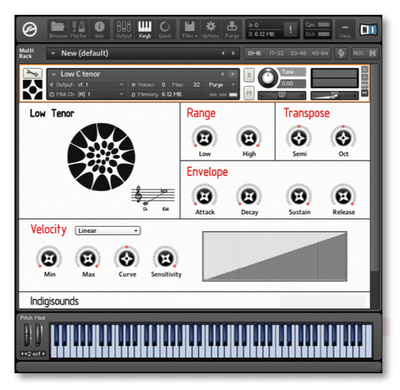This screenshot has height=390, width=400.
Task: Open the Multi Rack preset dropdown arrow
Action: pos(53,53)
